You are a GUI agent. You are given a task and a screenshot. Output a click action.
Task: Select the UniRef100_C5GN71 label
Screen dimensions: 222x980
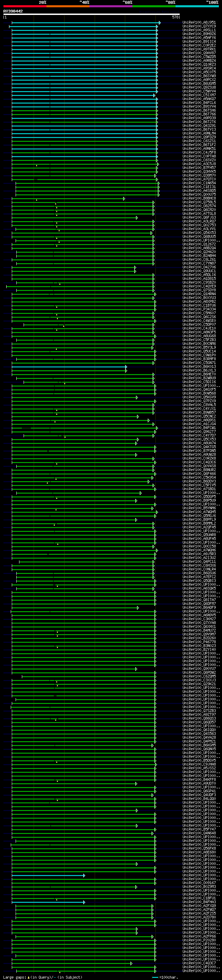pos(199,363)
